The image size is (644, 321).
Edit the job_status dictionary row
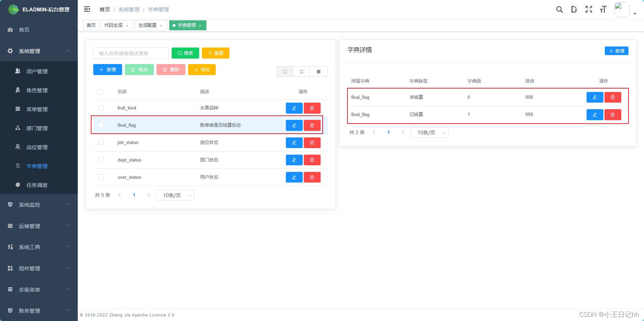pos(294,143)
